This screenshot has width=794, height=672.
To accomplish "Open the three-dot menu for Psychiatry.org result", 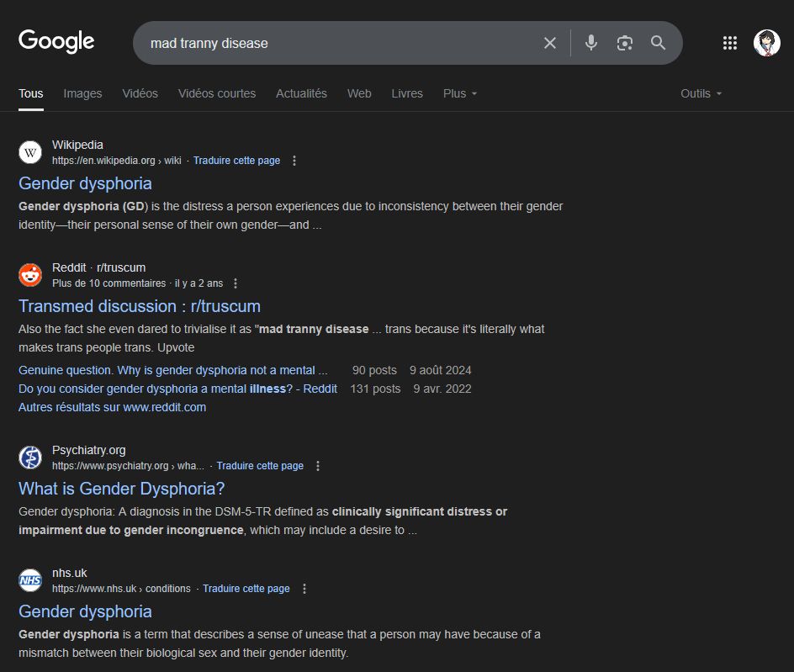I will [318, 466].
